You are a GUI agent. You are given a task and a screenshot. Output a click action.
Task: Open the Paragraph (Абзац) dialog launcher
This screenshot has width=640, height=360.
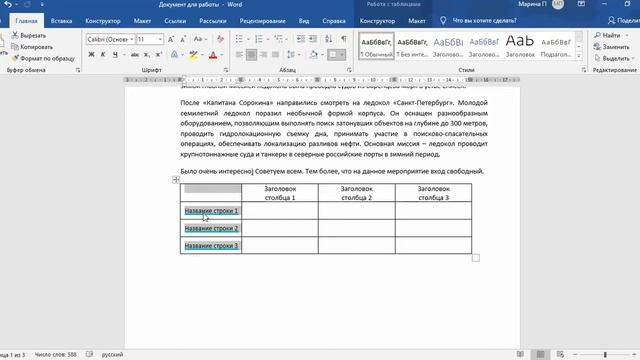(x=349, y=70)
